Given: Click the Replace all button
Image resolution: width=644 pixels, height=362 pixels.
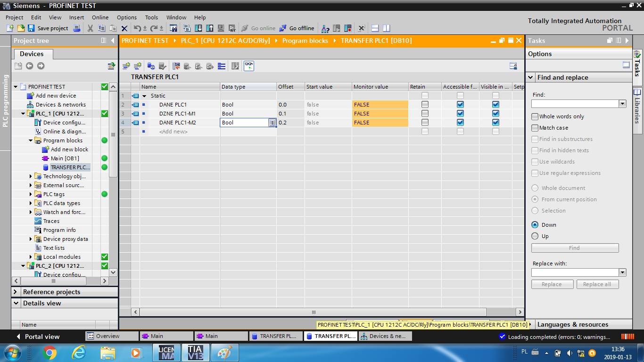Looking at the screenshot, I should [x=597, y=284].
